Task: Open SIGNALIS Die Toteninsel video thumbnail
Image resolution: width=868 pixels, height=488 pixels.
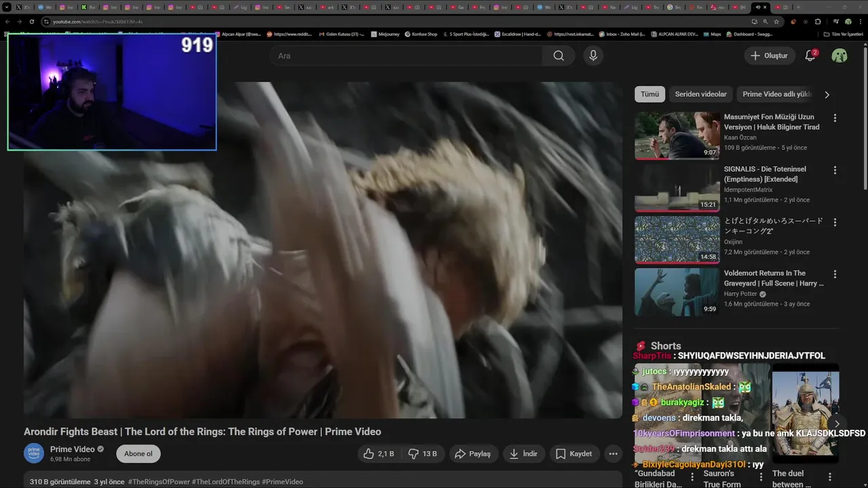Action: click(x=677, y=188)
